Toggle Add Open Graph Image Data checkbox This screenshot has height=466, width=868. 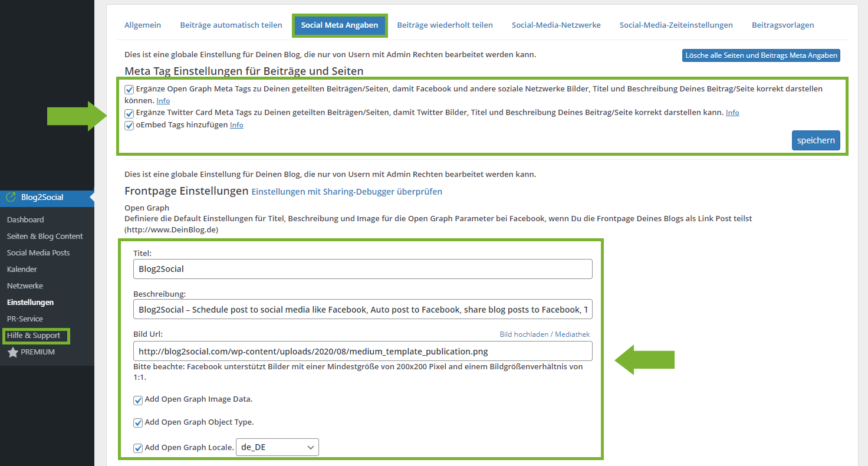pyautogui.click(x=138, y=400)
